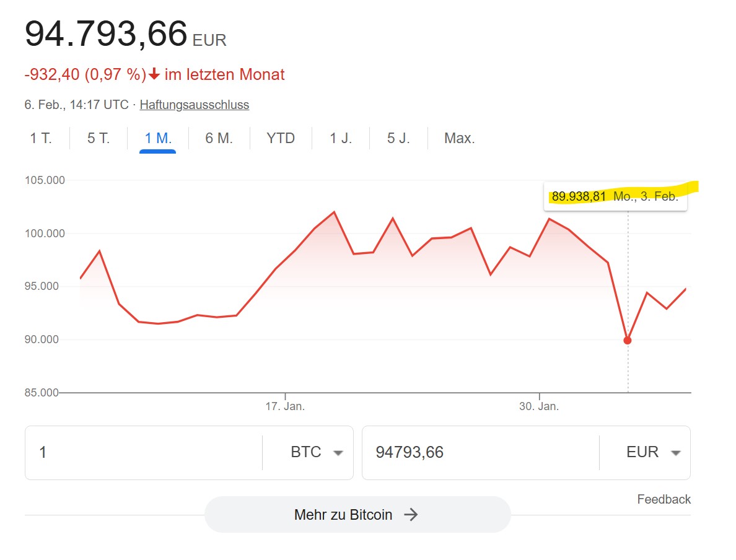This screenshot has width=736, height=560.
Task: Click the 94793,66 EUR amount field
Action: click(x=481, y=452)
